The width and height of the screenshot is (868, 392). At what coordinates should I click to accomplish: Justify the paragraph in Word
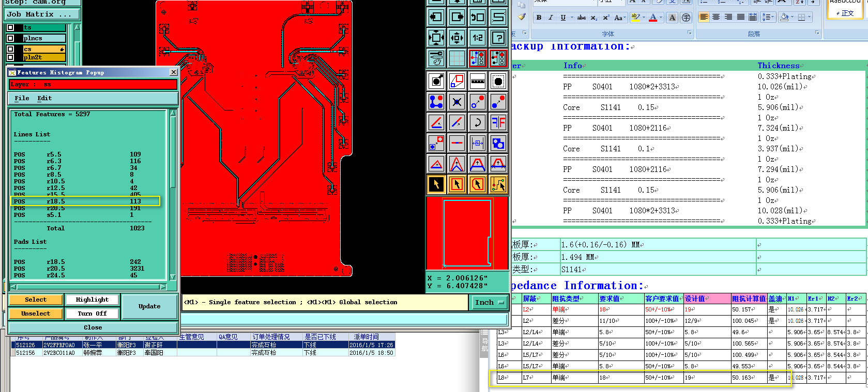pos(741,17)
